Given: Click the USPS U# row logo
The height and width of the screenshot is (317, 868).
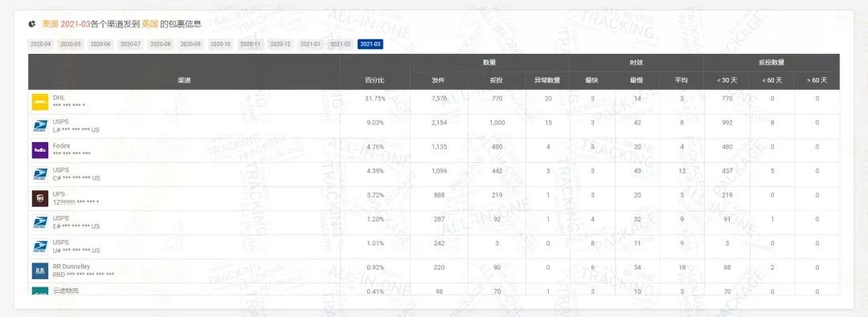Looking at the screenshot, I should tap(40, 246).
